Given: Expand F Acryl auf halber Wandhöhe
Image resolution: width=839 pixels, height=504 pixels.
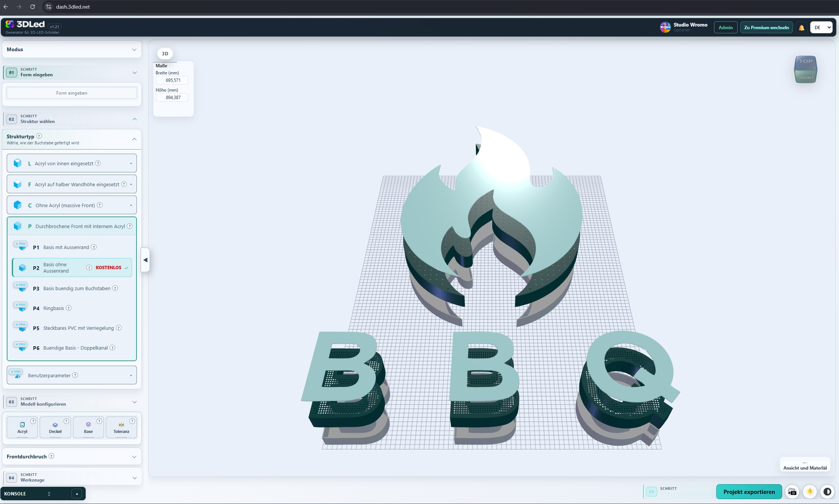Looking at the screenshot, I should (72, 184).
